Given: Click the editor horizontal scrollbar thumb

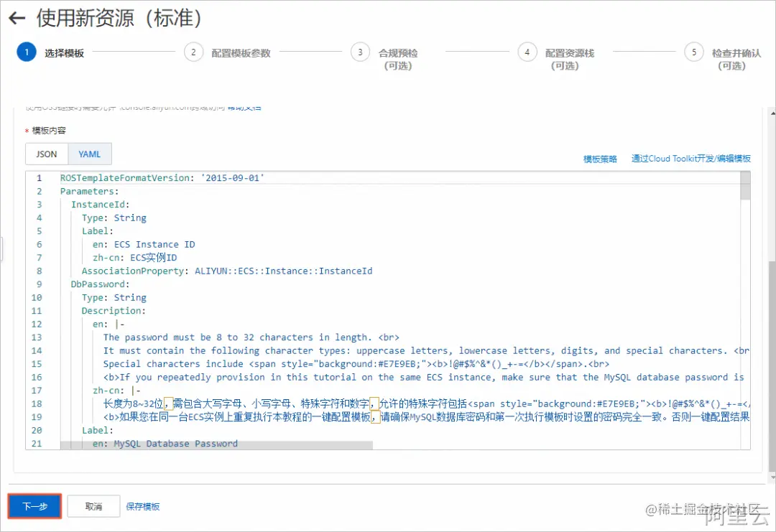Looking at the screenshot, I should (217, 445).
